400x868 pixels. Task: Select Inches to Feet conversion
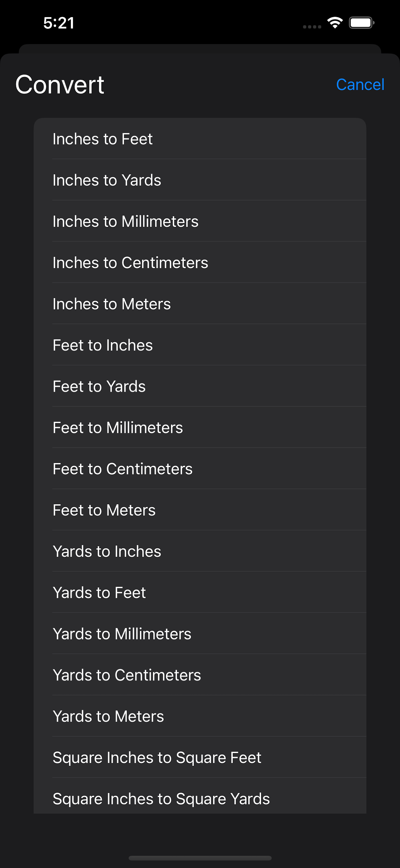[x=200, y=138]
